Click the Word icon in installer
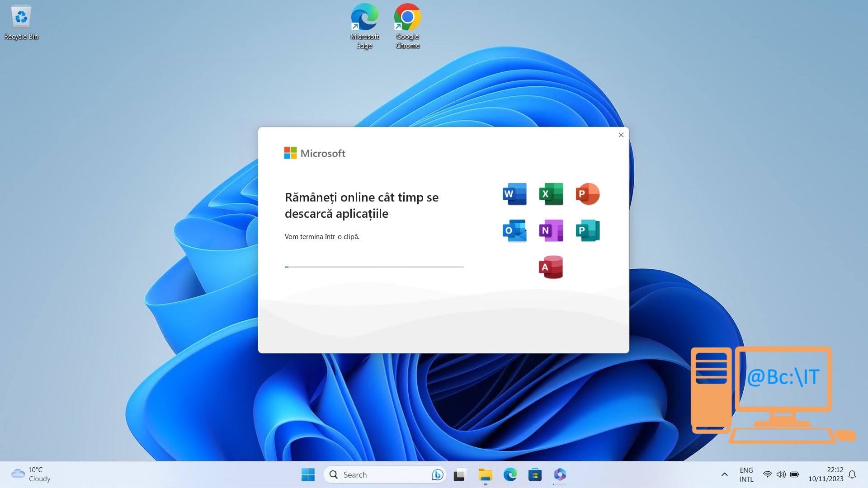The image size is (868, 488). pos(514,194)
